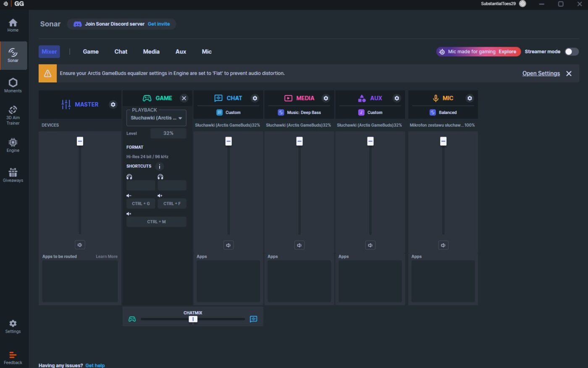
Task: Click the Shortcuts info icon
Action: tap(160, 166)
